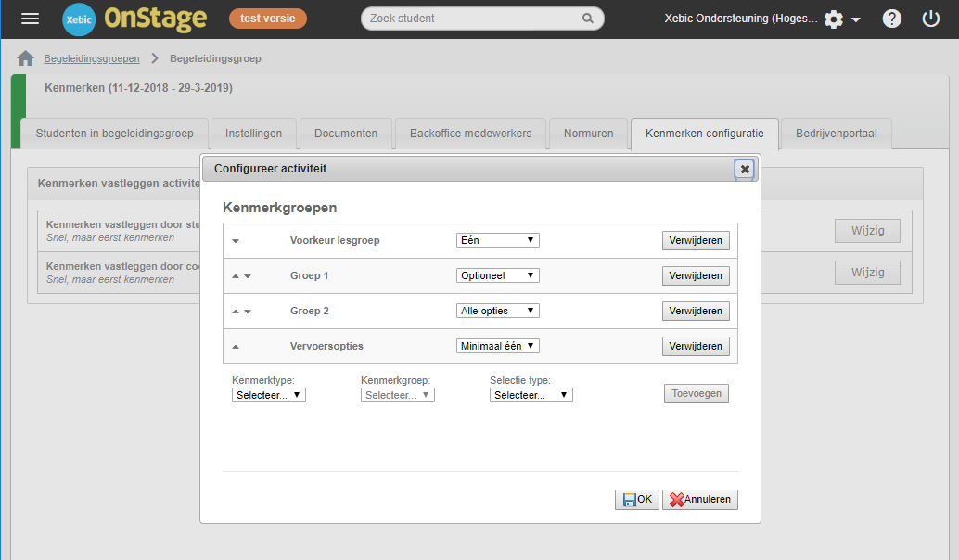The height and width of the screenshot is (560, 959).
Task: Click the Kenmerkgroepen heading
Action: point(279,208)
